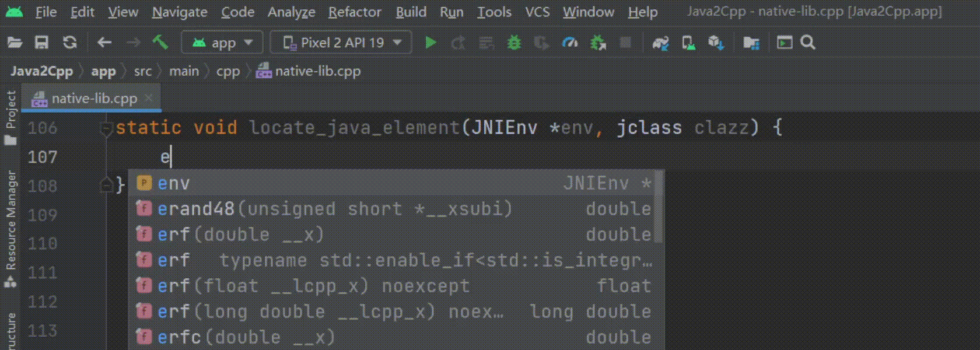Click the Make Project hammer icon
This screenshot has height=350, width=980.
pos(160,42)
